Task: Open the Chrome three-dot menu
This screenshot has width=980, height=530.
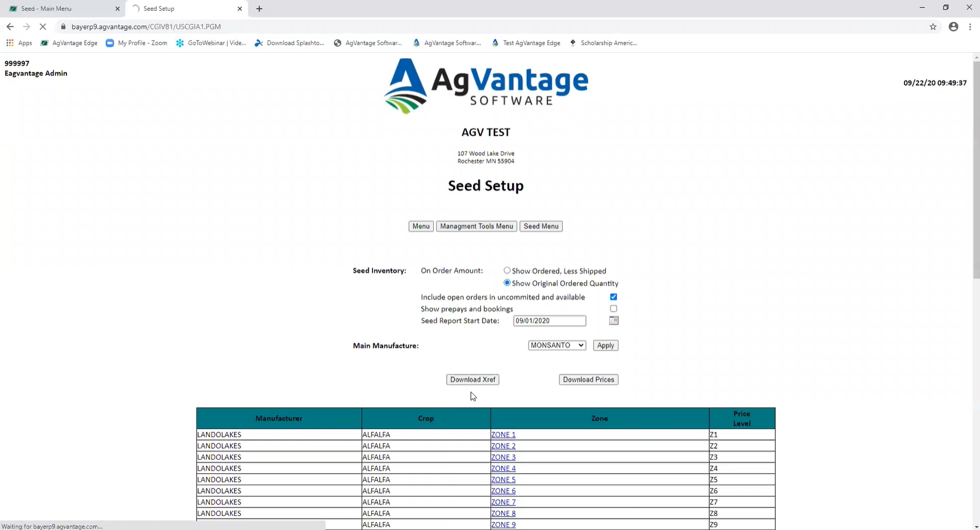Action: 970,27
